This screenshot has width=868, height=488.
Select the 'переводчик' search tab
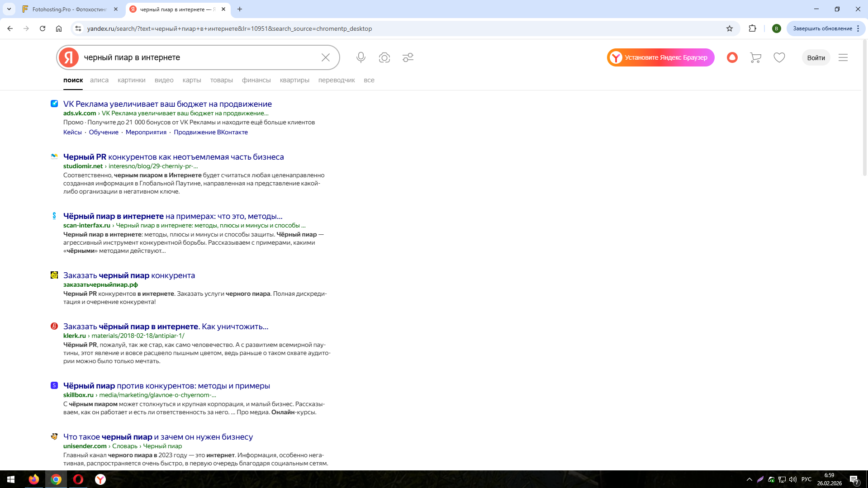click(337, 80)
